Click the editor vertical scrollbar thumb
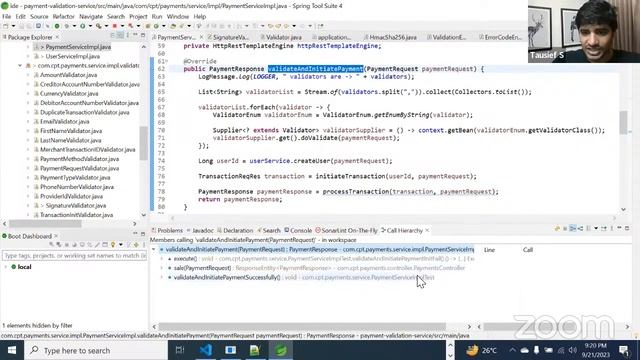The height and width of the screenshot is (360, 640). (623, 122)
